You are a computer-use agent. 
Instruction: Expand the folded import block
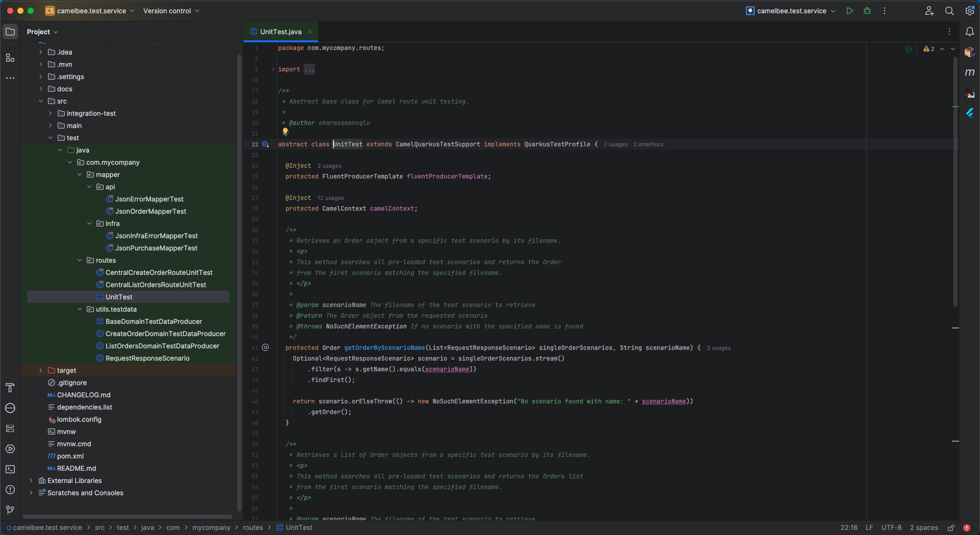(x=274, y=69)
